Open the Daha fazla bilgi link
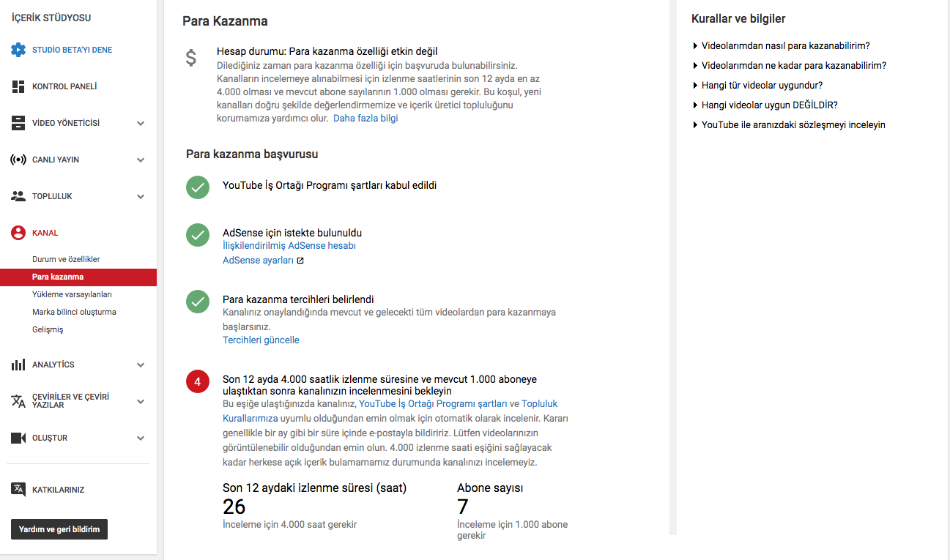The height and width of the screenshot is (560, 950). pos(365,118)
